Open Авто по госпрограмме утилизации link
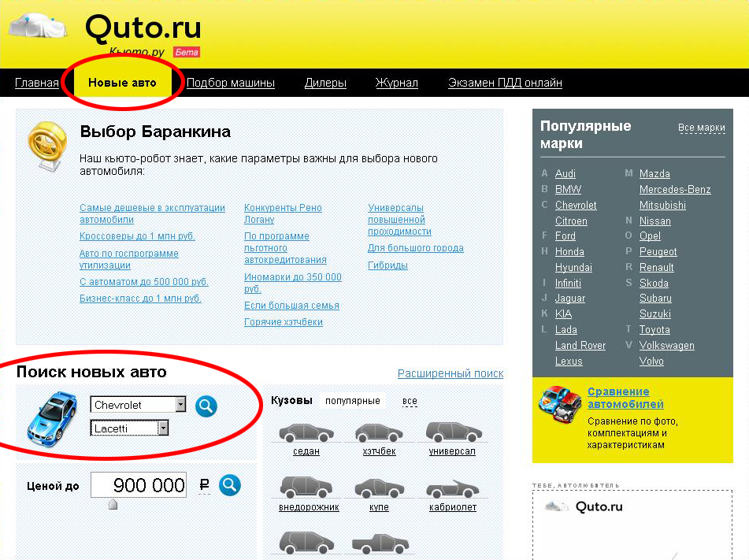This screenshot has height=560, width=749. [x=129, y=259]
